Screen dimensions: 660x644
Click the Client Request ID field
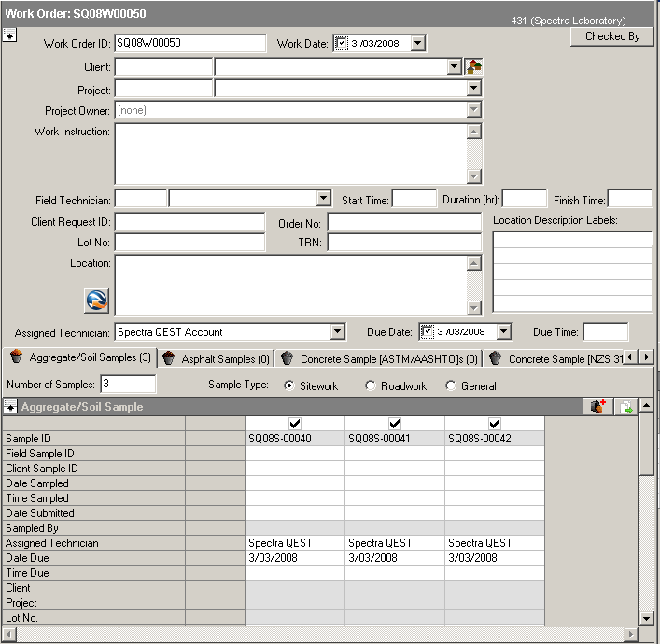pos(190,222)
